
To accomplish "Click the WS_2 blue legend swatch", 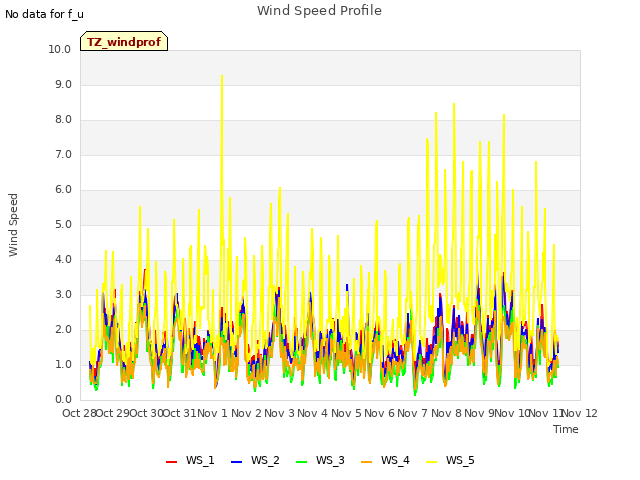I will (236, 462).
